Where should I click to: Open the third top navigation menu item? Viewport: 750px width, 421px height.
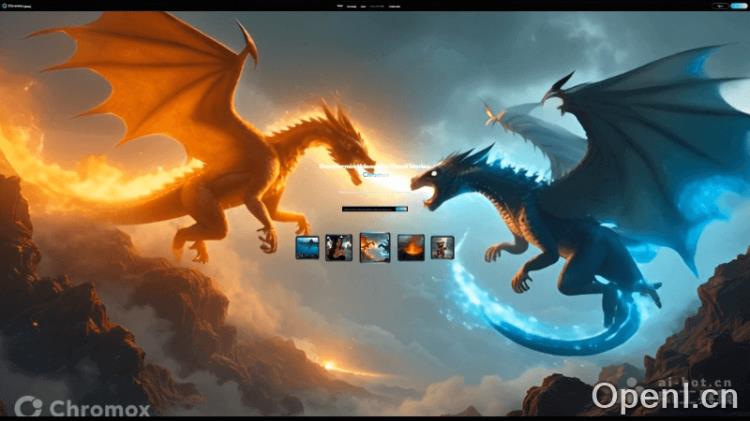click(362, 5)
